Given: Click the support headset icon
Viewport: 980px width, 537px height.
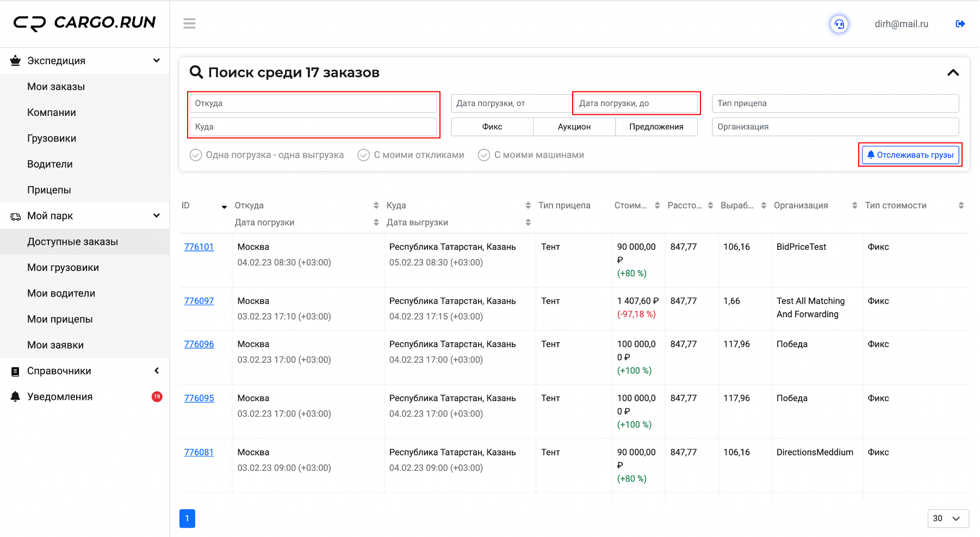Looking at the screenshot, I should pyautogui.click(x=839, y=24).
